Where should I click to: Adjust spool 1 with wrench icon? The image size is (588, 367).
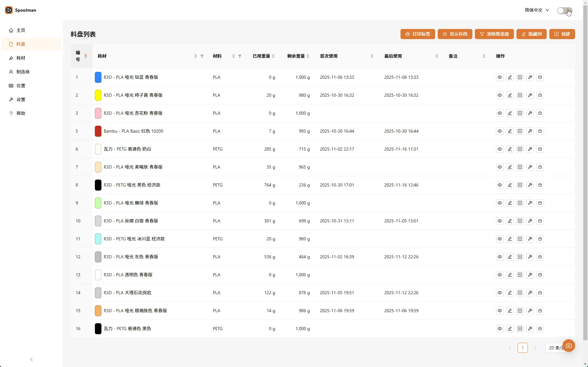click(x=530, y=77)
